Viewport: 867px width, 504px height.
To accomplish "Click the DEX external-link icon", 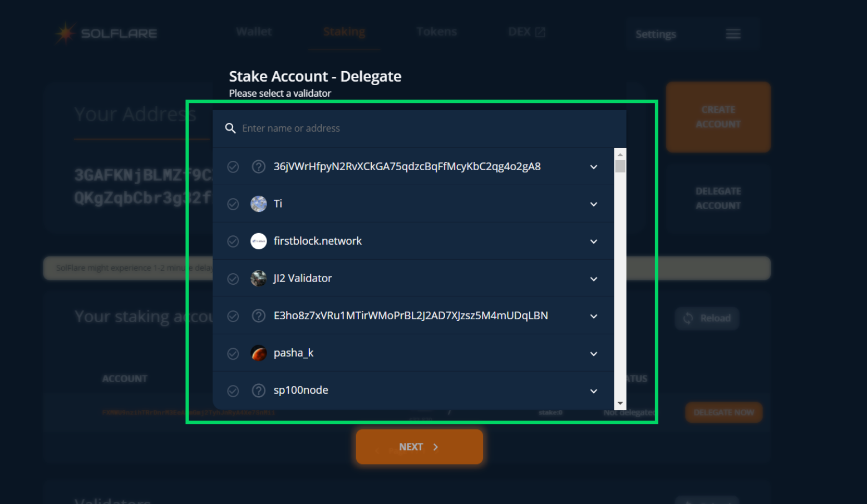I will (x=540, y=32).
